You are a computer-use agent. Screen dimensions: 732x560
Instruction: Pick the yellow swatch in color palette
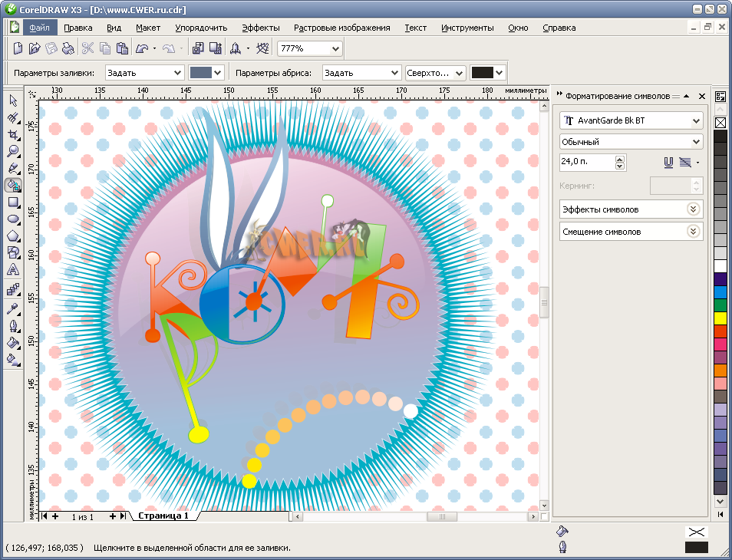click(720, 318)
